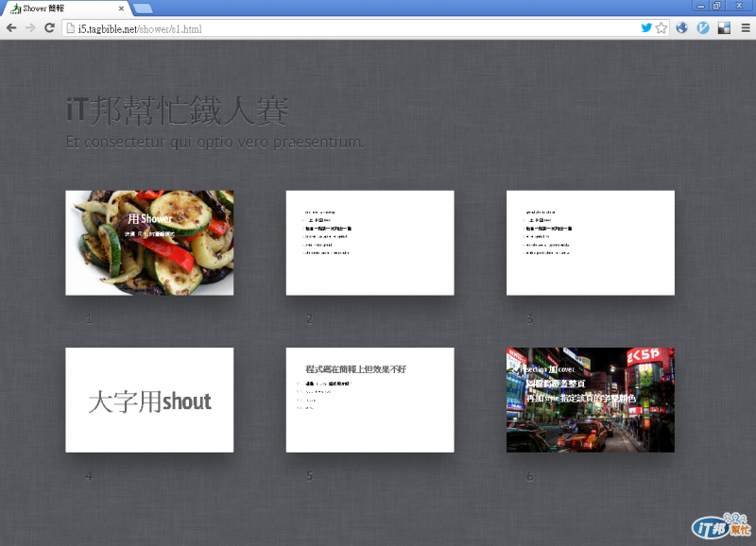
Task: Select the Shower 簡報 browser tab
Action: [66, 9]
